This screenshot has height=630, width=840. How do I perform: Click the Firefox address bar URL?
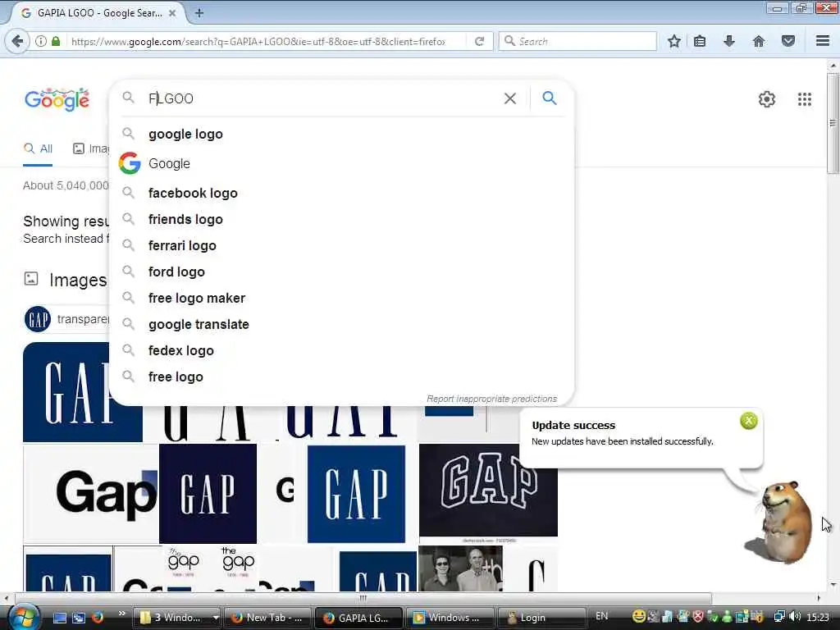[258, 41]
